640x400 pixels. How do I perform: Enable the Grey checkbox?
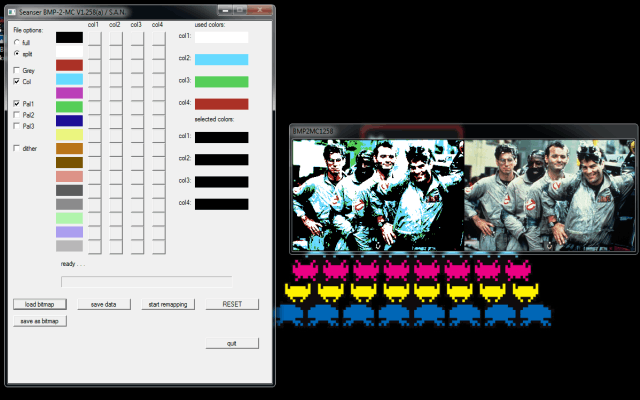(17, 70)
